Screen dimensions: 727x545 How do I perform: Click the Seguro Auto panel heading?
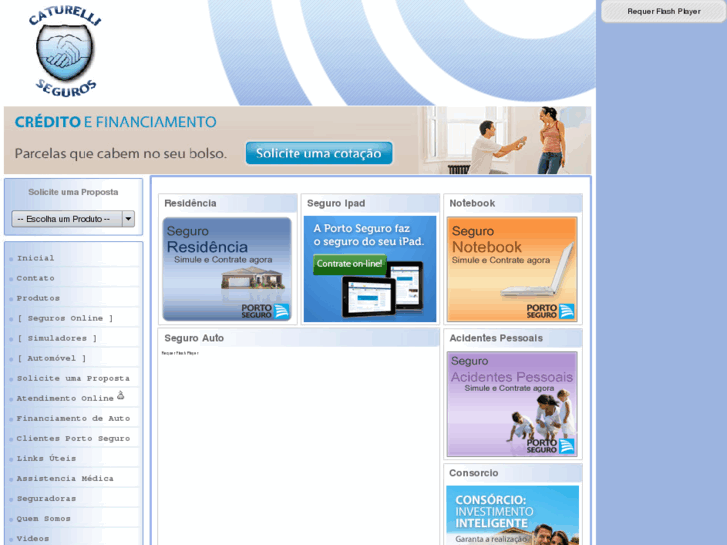click(x=194, y=338)
